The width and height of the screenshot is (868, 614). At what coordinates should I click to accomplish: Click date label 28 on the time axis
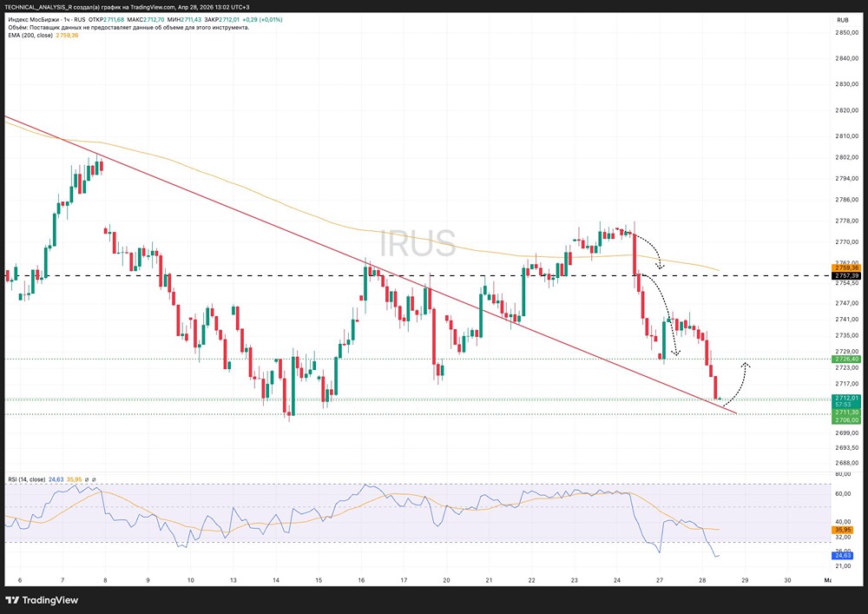[x=702, y=580]
